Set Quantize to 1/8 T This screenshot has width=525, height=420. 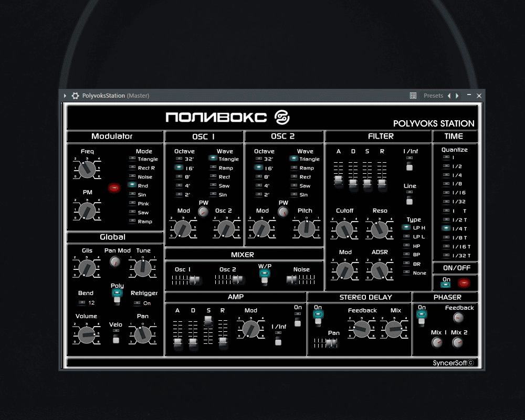pos(446,237)
